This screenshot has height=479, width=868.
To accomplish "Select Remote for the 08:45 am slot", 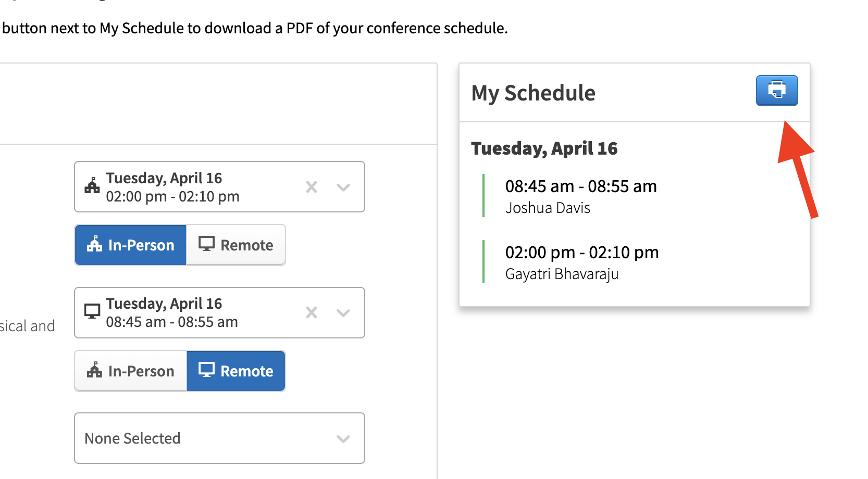I will 236,371.
